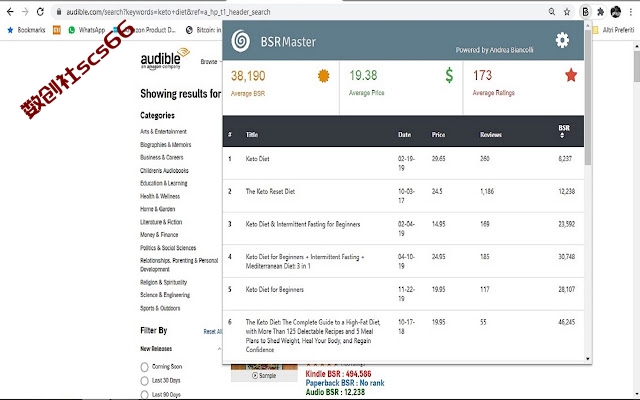Open the Bitcoin bookmark
640x400 pixels.
[203, 30]
